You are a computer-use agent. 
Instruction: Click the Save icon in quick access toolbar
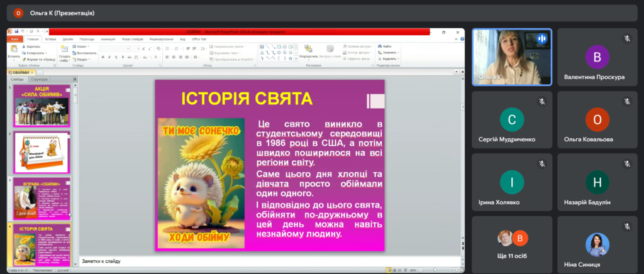click(17, 31)
